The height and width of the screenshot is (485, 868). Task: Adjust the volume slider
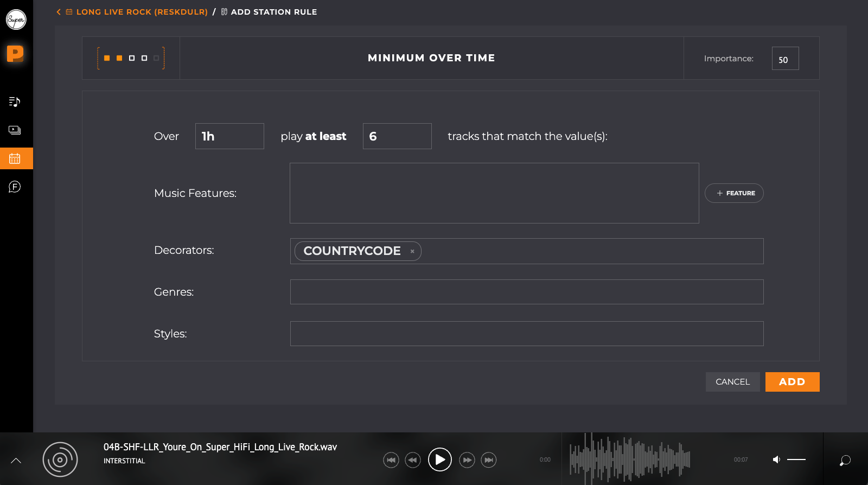click(x=796, y=460)
